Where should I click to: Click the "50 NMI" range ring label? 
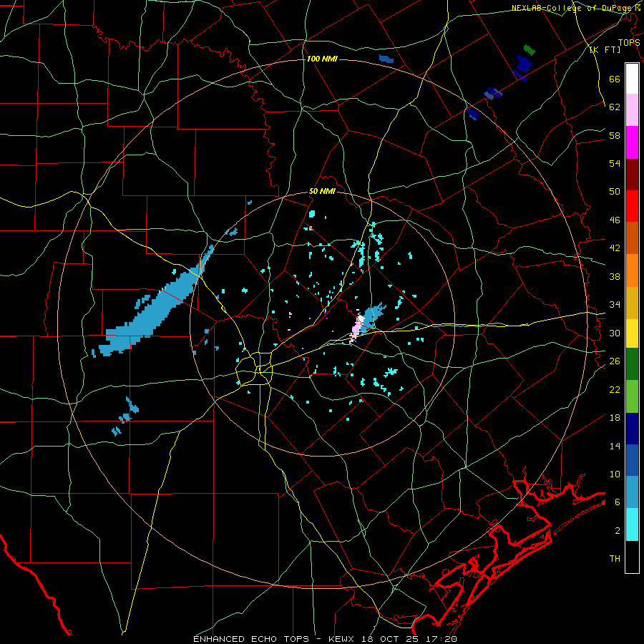322,191
